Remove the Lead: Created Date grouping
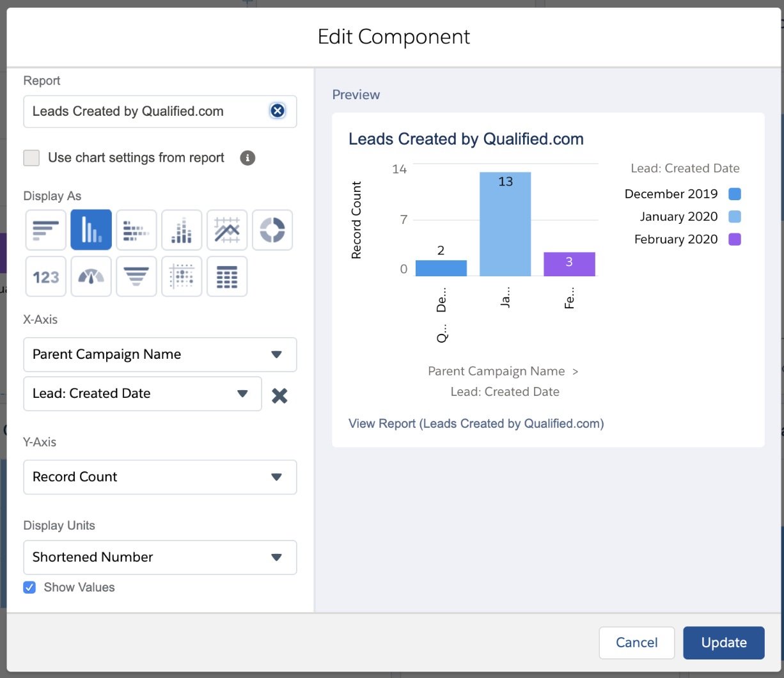784x678 pixels. (279, 395)
